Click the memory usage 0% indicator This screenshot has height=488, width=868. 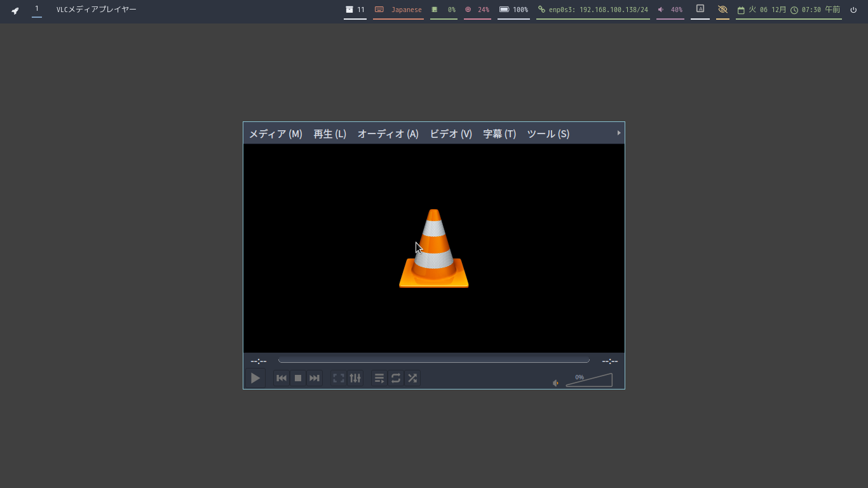point(444,10)
